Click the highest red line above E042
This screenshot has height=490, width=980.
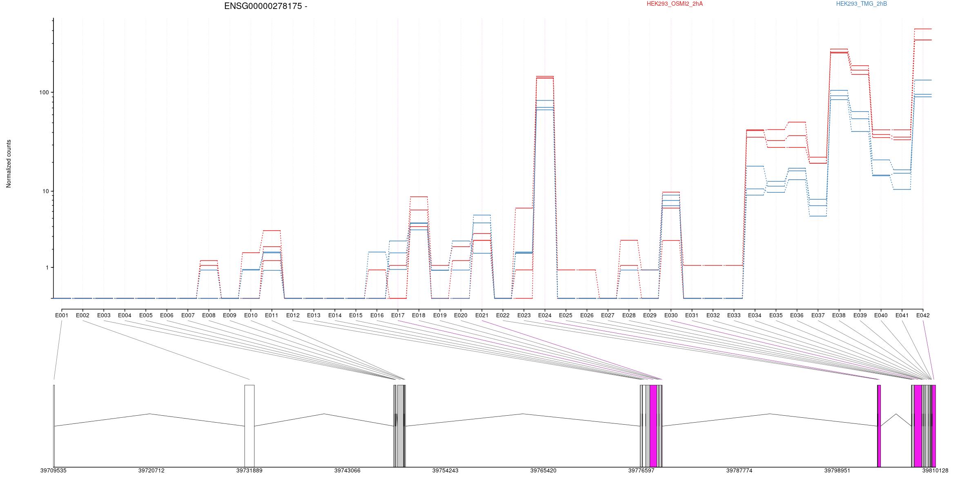[x=923, y=29]
